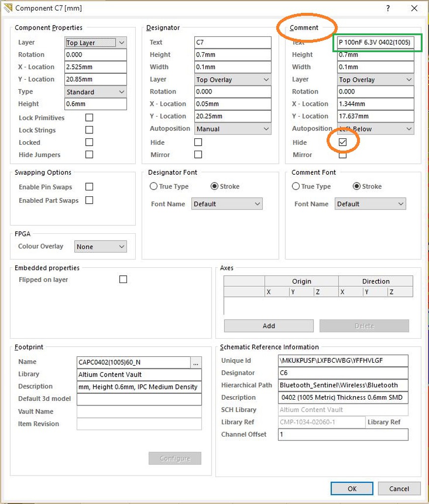Click Designator Y - Location field 20.25mm

(x=233, y=116)
